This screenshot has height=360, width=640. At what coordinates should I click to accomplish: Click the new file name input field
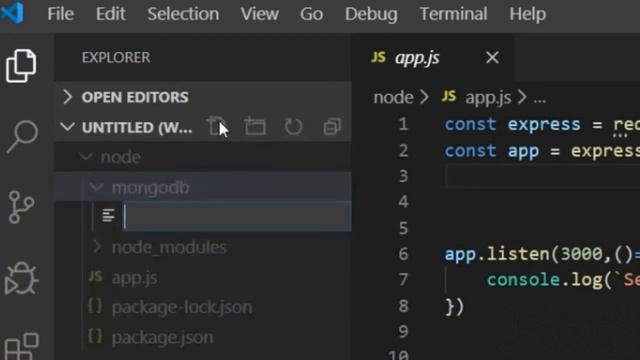click(238, 216)
